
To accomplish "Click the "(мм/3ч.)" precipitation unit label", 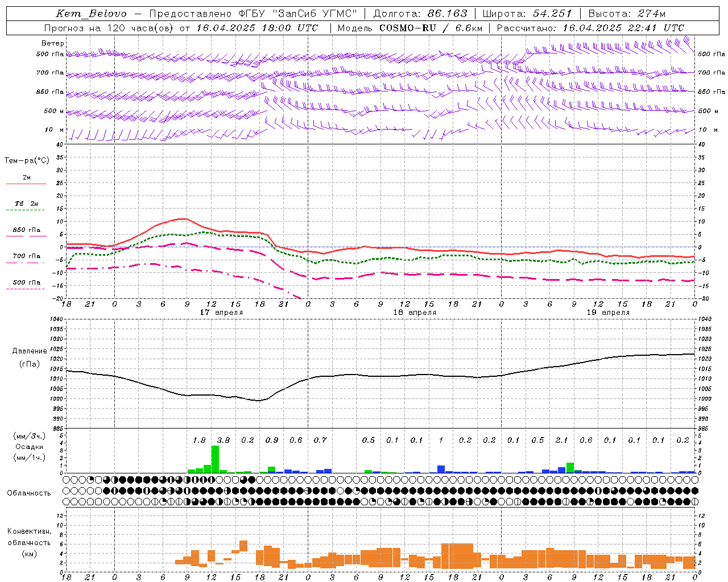I will click(x=31, y=436).
